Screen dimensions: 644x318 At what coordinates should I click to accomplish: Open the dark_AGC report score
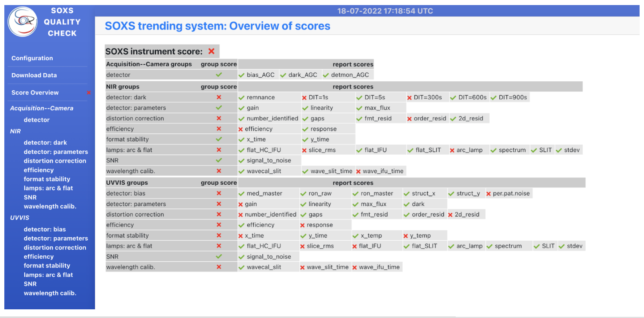click(x=303, y=75)
